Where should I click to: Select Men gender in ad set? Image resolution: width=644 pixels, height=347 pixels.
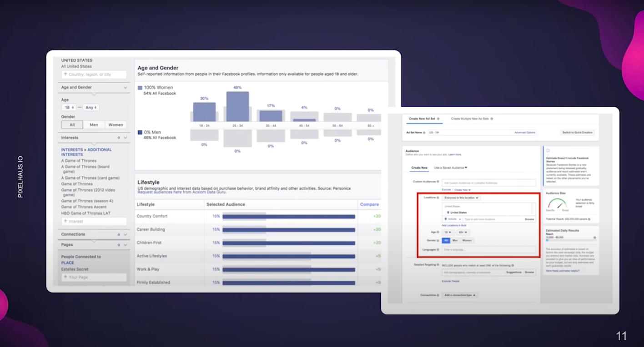tap(455, 241)
